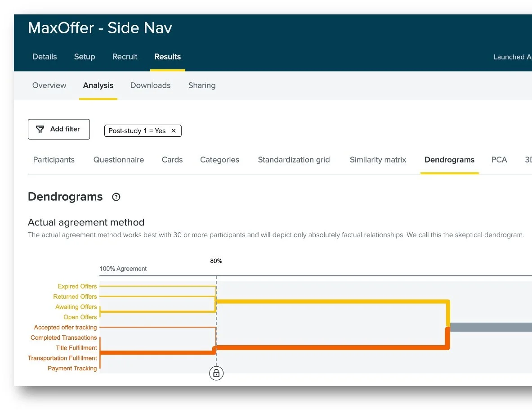This screenshot has width=532, height=414.
Task: Click the Post-study 1 = Yes filter chip
Action: 143,131
